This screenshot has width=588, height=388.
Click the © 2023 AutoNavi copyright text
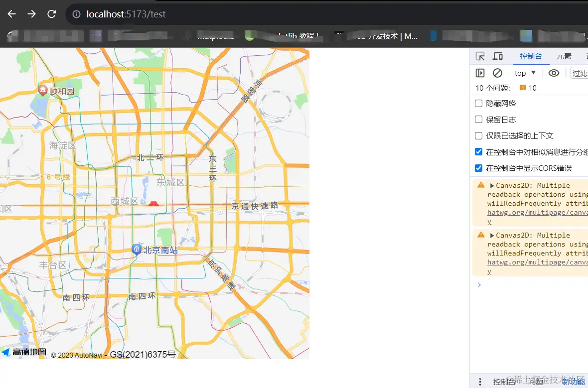pos(77,355)
